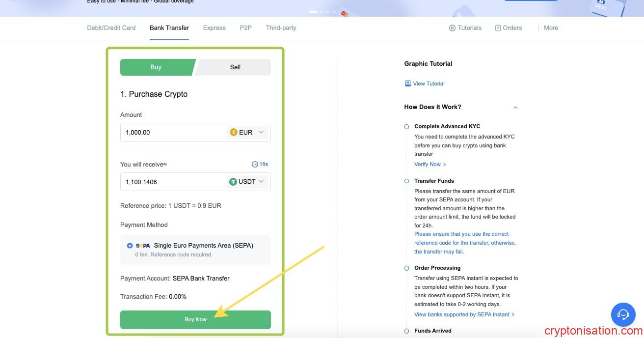
Task: Open the customer support chat bubble
Action: coord(623,314)
